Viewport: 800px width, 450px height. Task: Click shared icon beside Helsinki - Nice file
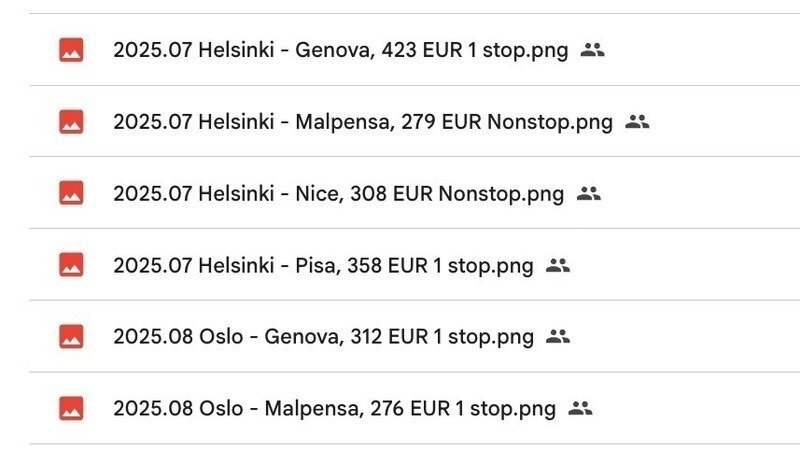click(589, 193)
